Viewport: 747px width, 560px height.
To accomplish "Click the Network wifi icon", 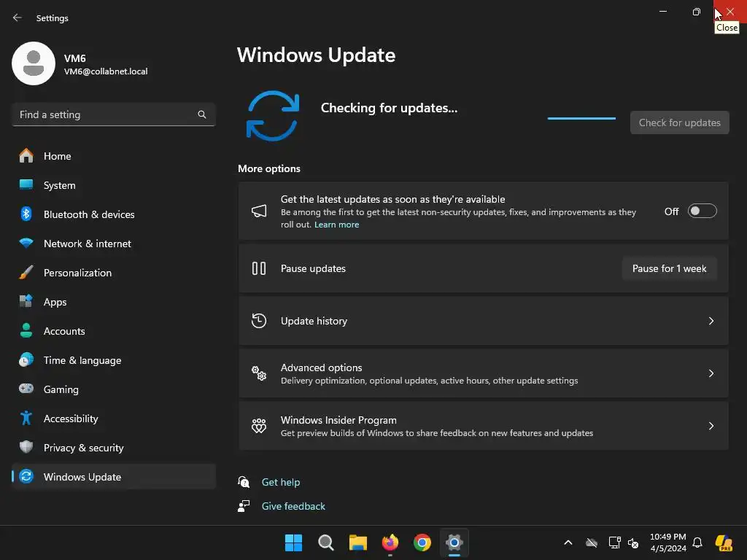I will (x=26, y=243).
